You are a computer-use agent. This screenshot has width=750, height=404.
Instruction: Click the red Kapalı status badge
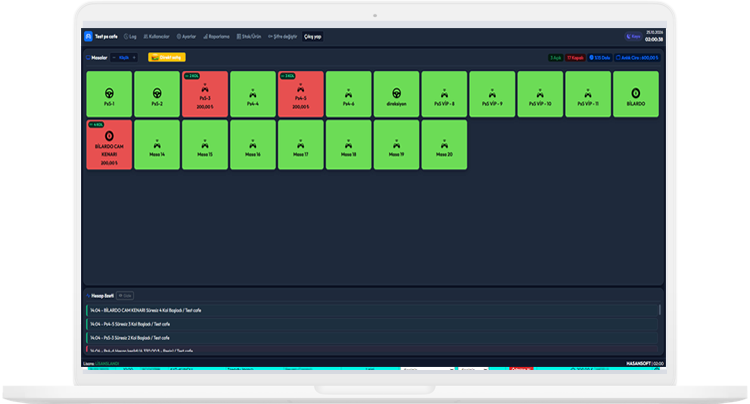click(x=575, y=58)
